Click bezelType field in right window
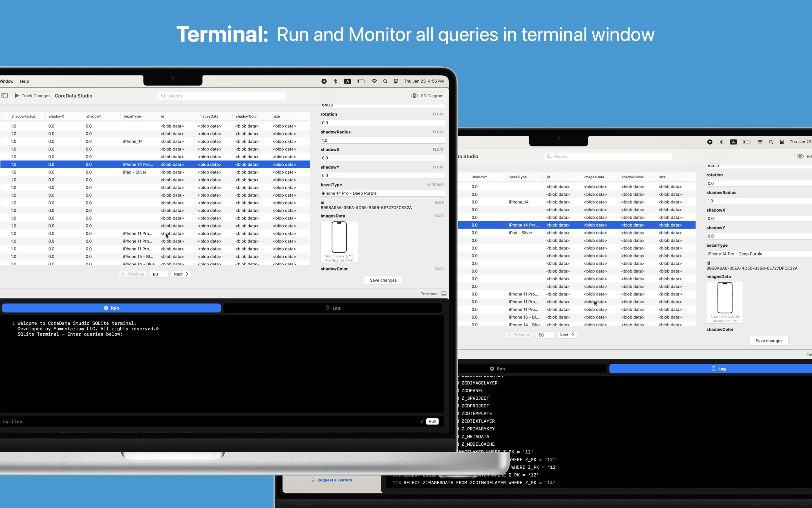Image resolution: width=812 pixels, height=508 pixels. (x=759, y=254)
